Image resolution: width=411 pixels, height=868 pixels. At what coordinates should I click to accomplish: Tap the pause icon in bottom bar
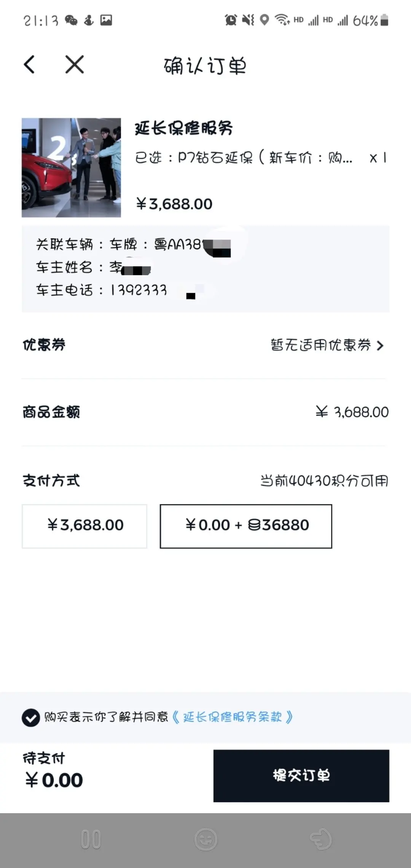pyautogui.click(x=91, y=839)
